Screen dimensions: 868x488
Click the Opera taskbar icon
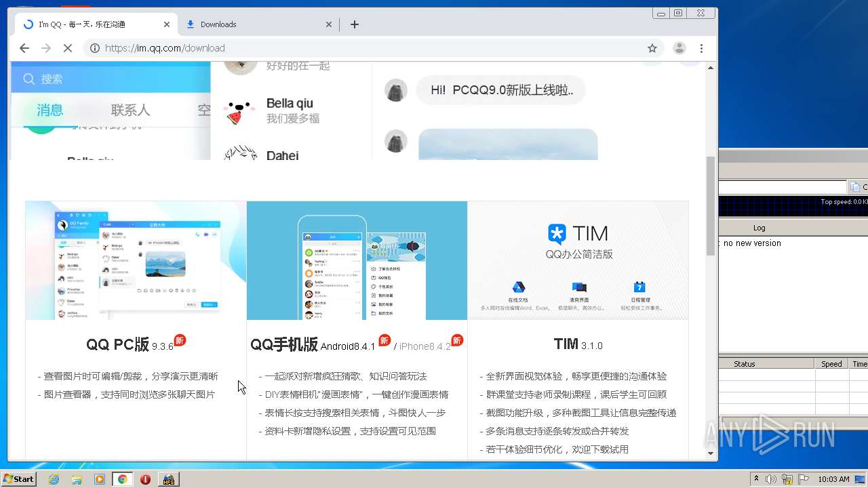coord(145,479)
